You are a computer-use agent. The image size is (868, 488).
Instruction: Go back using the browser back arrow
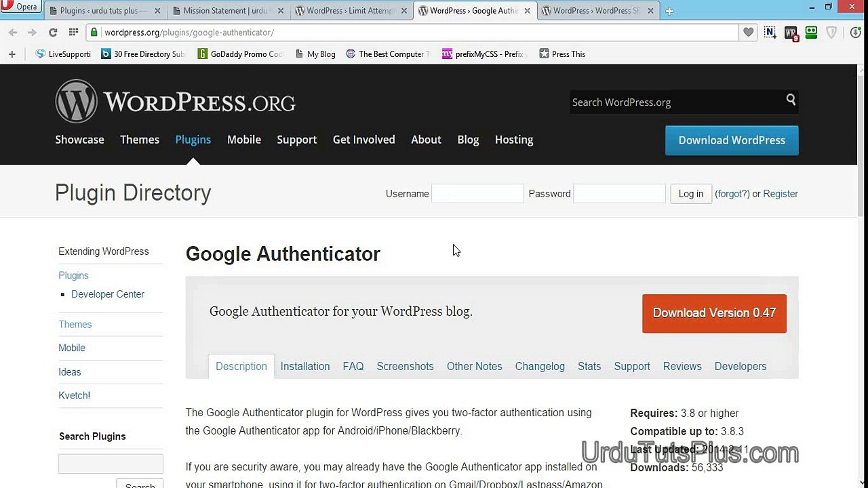[13, 33]
